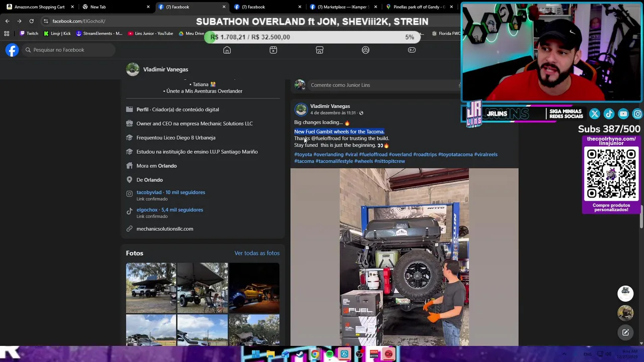Click the #toyotatacoma hashtag
The width and height of the screenshot is (644, 362).
[x=455, y=154]
